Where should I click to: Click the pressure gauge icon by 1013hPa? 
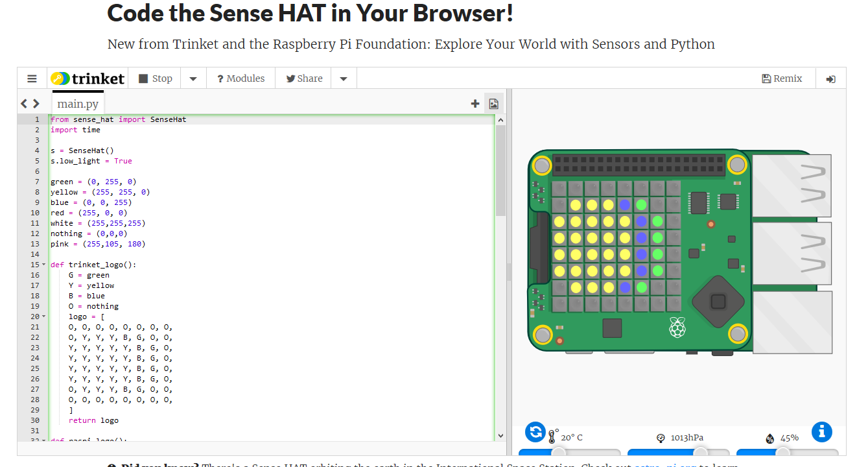point(661,438)
